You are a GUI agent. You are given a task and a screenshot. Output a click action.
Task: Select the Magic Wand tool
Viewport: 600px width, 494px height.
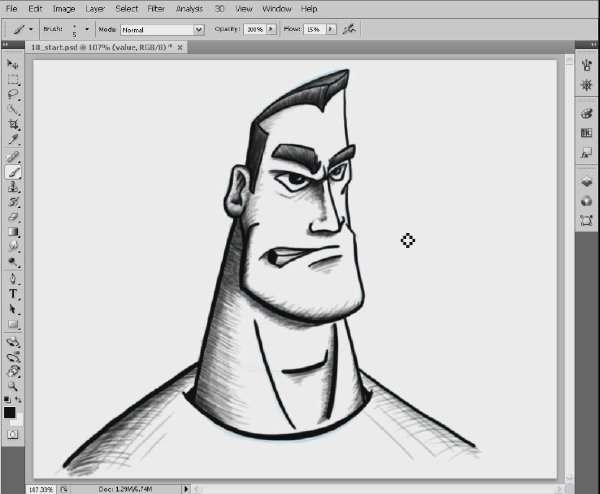point(13,109)
